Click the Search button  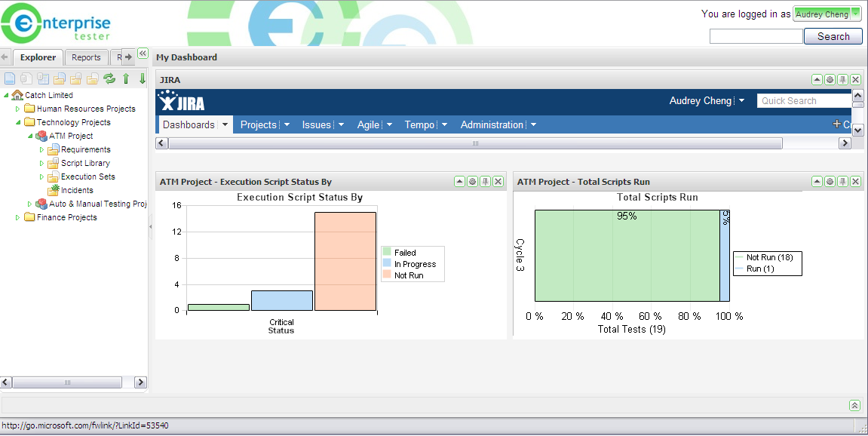click(833, 36)
